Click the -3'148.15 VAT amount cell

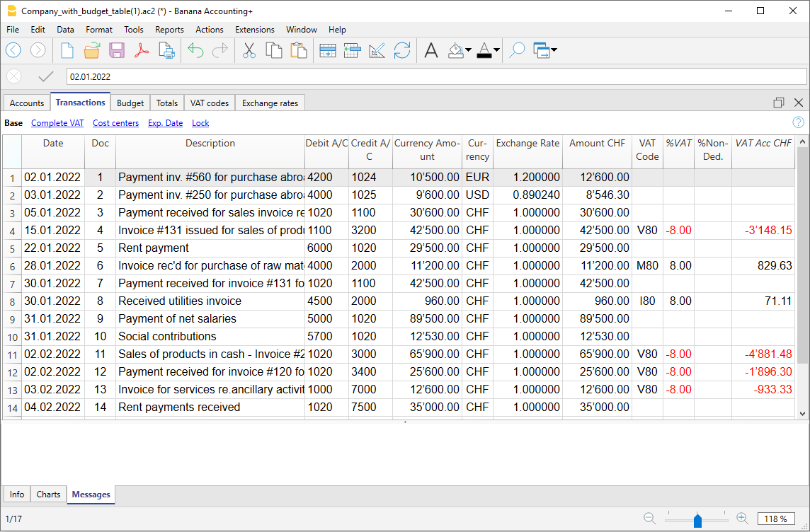click(763, 230)
